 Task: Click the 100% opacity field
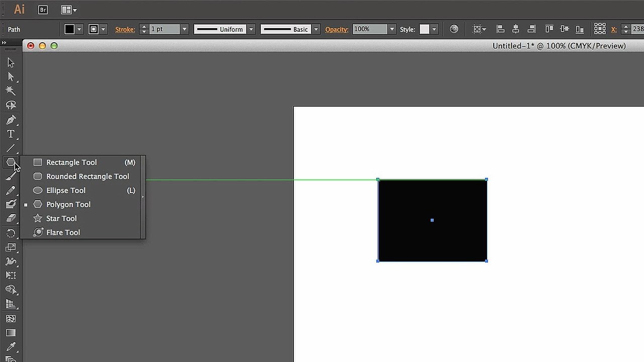(x=370, y=29)
